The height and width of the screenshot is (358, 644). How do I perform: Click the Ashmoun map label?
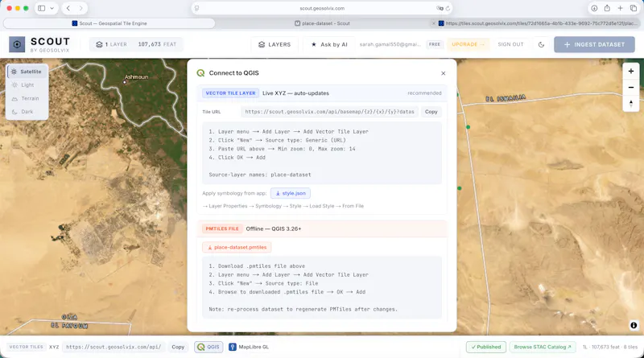point(136,76)
